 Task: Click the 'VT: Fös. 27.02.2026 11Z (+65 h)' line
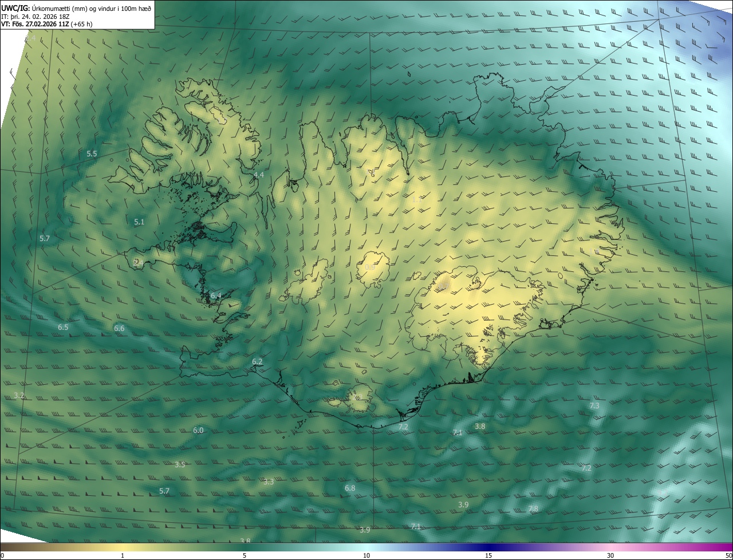point(47,24)
